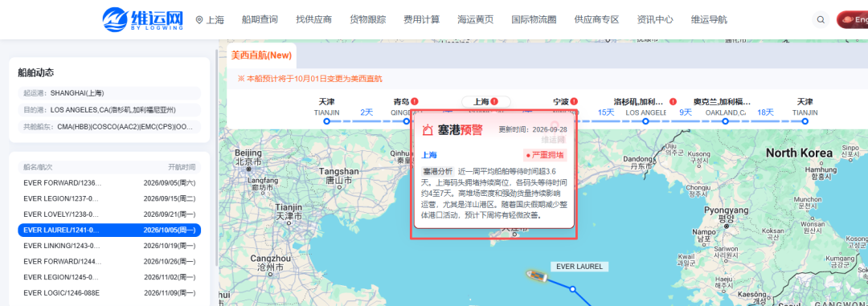Select the 美西直航(New) tab
Viewport: 868px width, 306px height.
261,55
